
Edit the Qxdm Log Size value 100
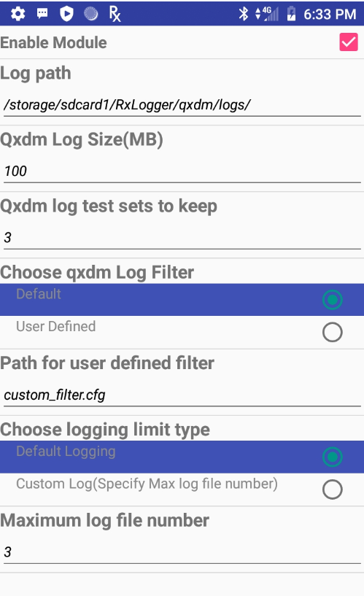coord(182,171)
